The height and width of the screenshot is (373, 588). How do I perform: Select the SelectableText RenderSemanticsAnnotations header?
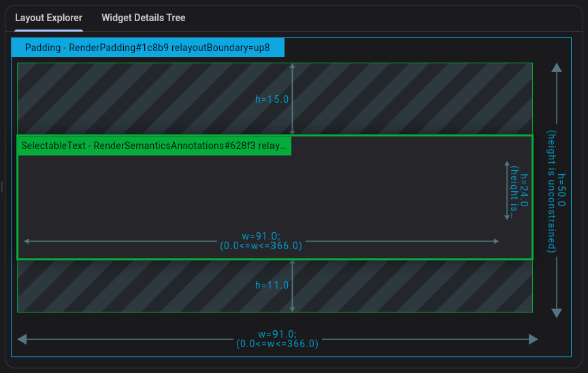point(154,146)
